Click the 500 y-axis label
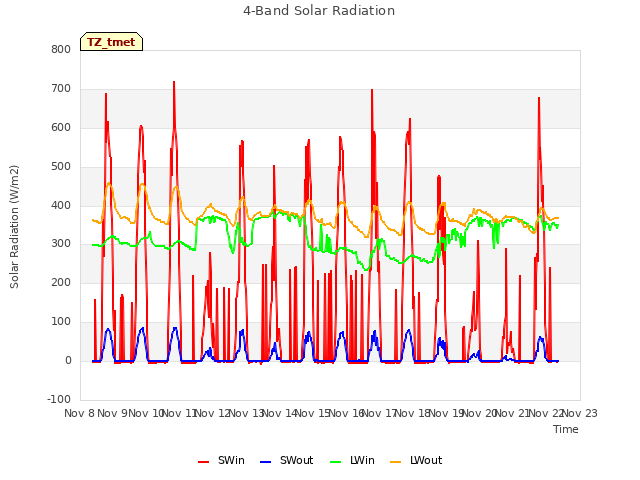Viewport: 640px width, 480px height. [x=61, y=167]
